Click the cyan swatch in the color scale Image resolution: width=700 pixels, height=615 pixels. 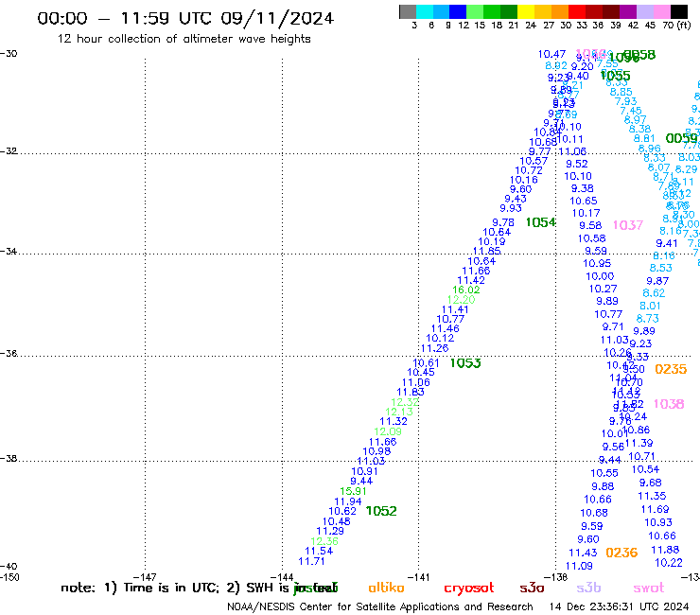(x=425, y=11)
